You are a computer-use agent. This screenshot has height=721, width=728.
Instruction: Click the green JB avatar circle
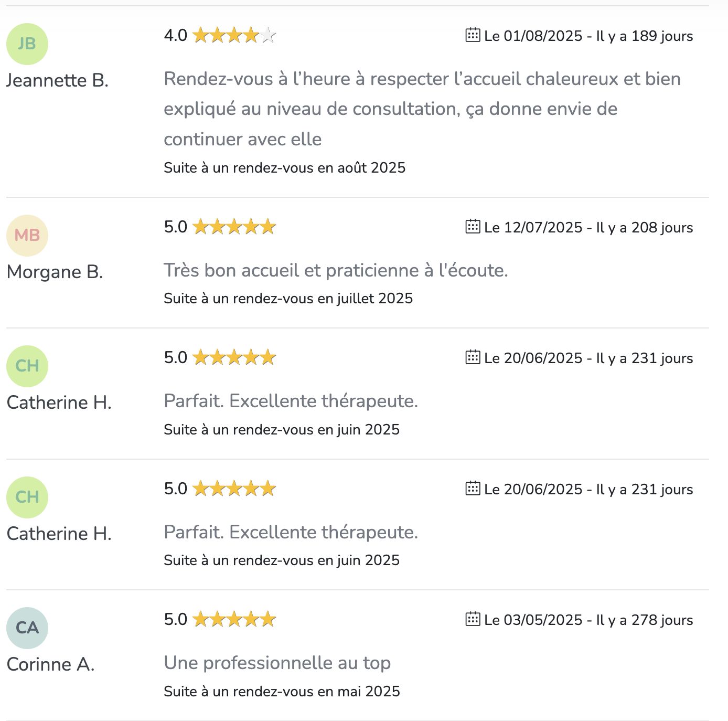click(x=27, y=44)
